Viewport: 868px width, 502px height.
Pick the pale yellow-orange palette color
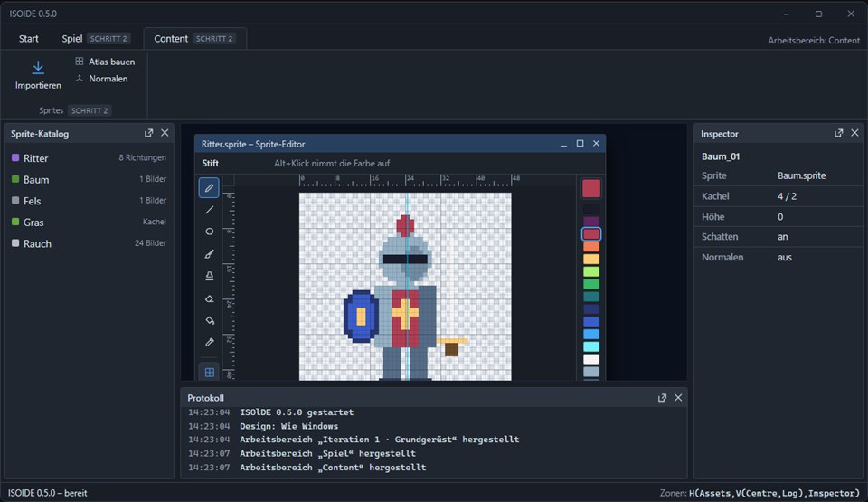(591, 259)
